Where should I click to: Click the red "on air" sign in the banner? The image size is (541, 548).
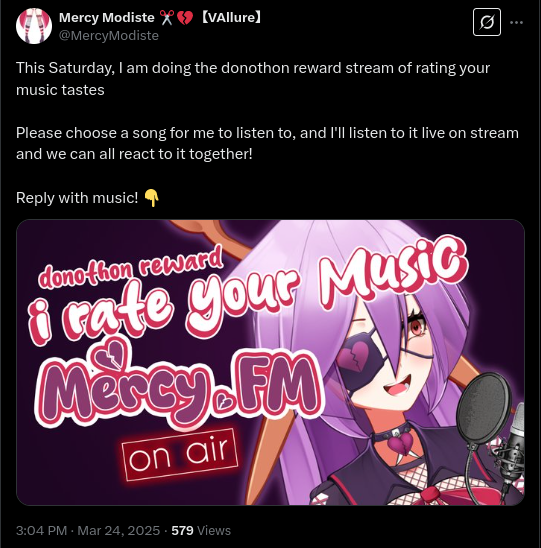(180, 455)
